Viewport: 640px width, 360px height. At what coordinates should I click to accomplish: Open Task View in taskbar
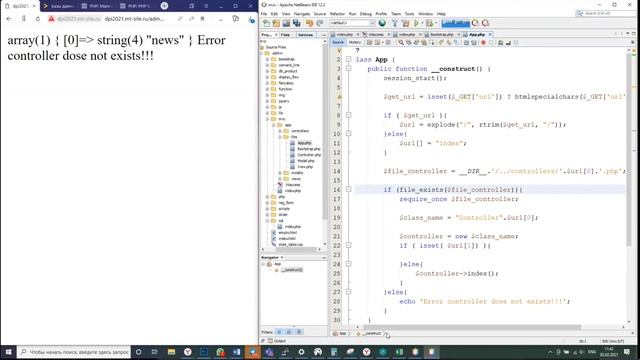pos(155,352)
